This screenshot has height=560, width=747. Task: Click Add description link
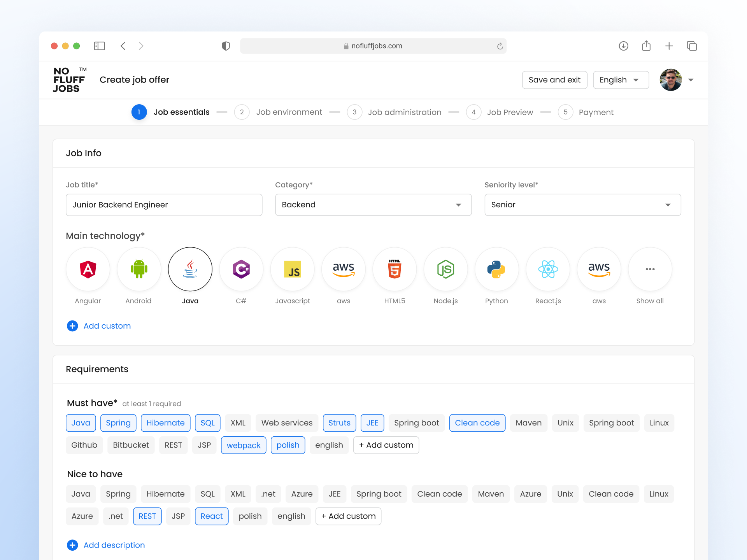(x=114, y=545)
